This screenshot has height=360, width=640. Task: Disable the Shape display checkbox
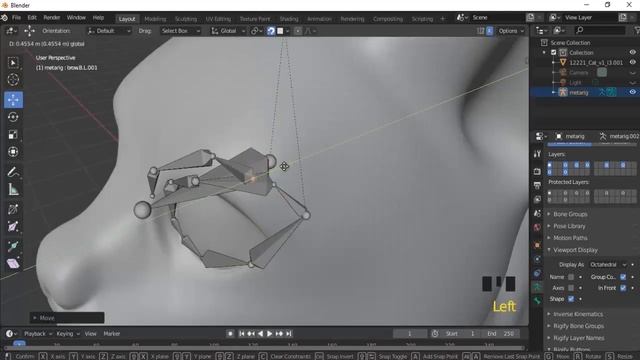[x=571, y=299]
